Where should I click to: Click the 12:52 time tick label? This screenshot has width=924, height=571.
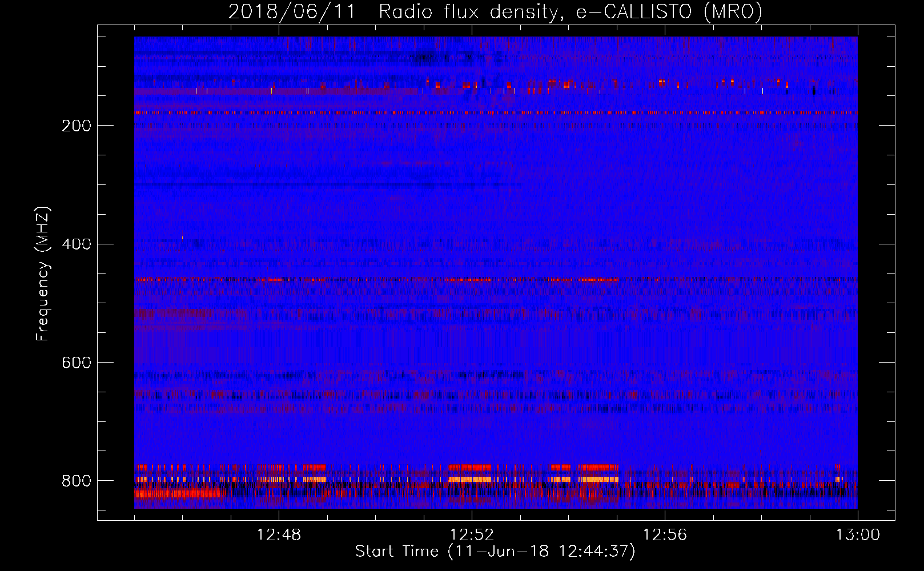pyautogui.click(x=472, y=535)
